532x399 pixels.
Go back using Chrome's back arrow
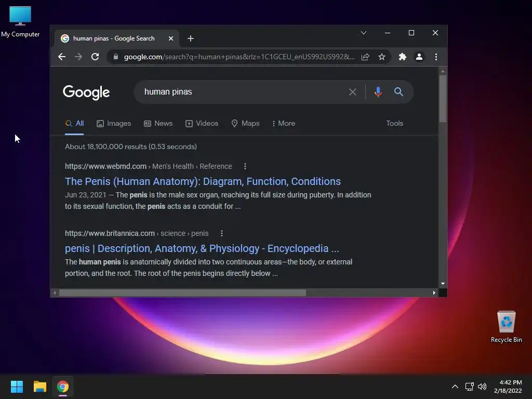click(x=62, y=57)
